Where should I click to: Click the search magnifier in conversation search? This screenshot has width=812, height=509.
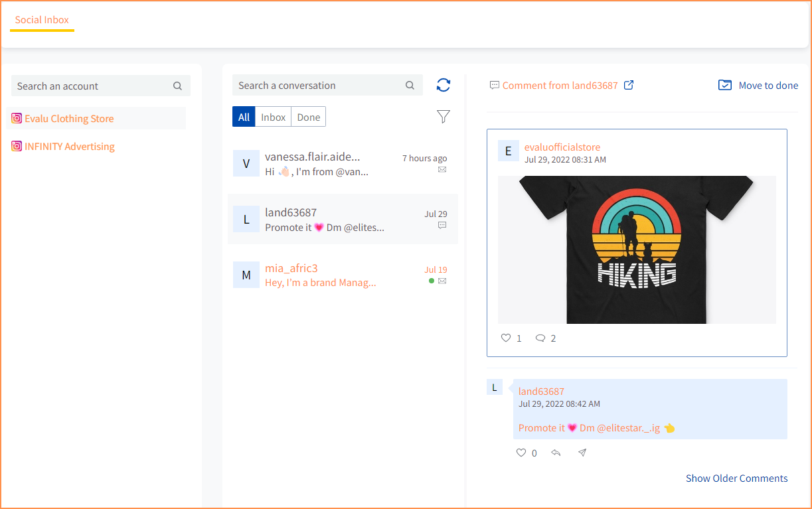(410, 85)
